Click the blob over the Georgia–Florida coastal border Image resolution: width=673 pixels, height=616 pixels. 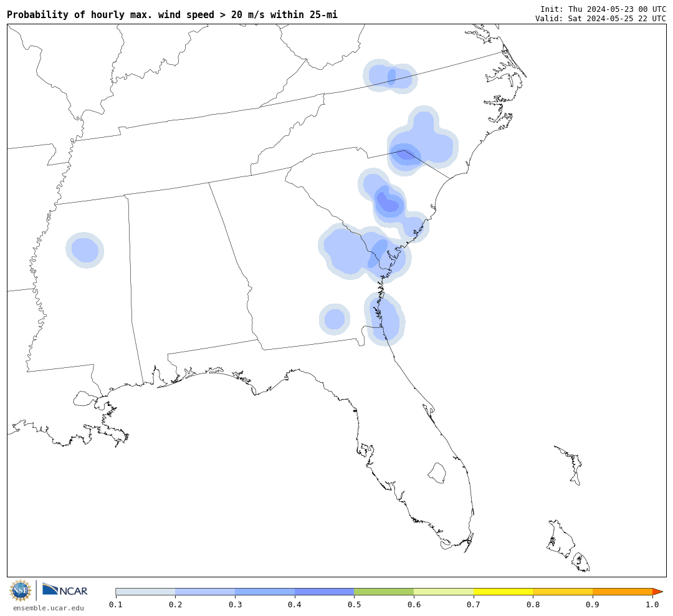point(384,319)
